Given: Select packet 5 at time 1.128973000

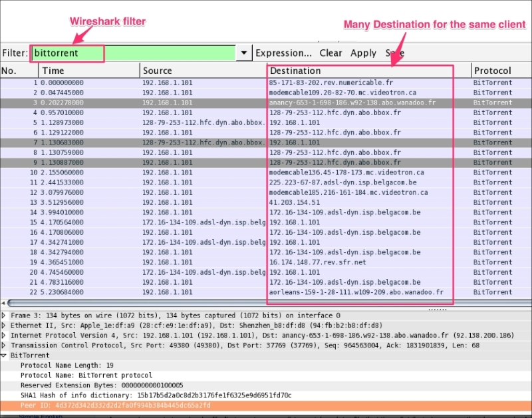Looking at the screenshot, I should [x=266, y=122].
